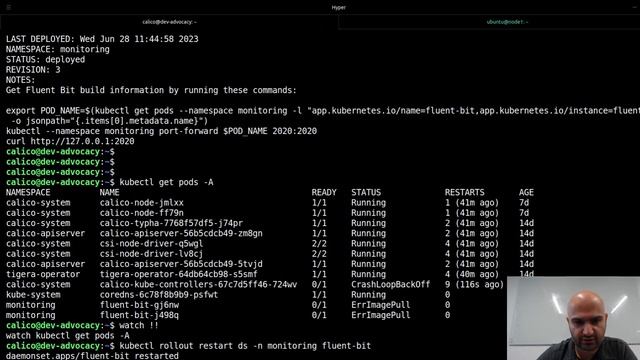Click the 'daemonset.apps/fluent-bit restarted' output

point(92,356)
